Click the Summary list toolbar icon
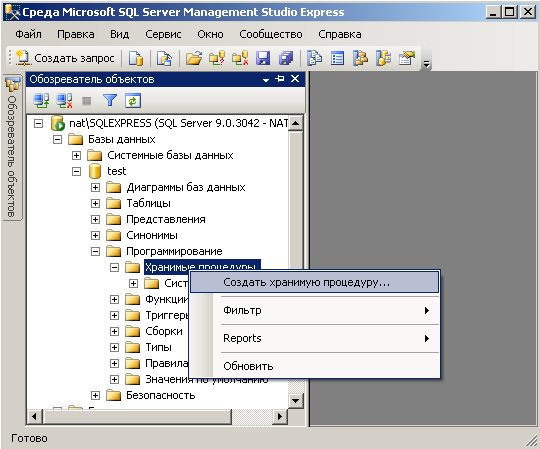Viewport: 540px width, 449px height. coord(338,58)
